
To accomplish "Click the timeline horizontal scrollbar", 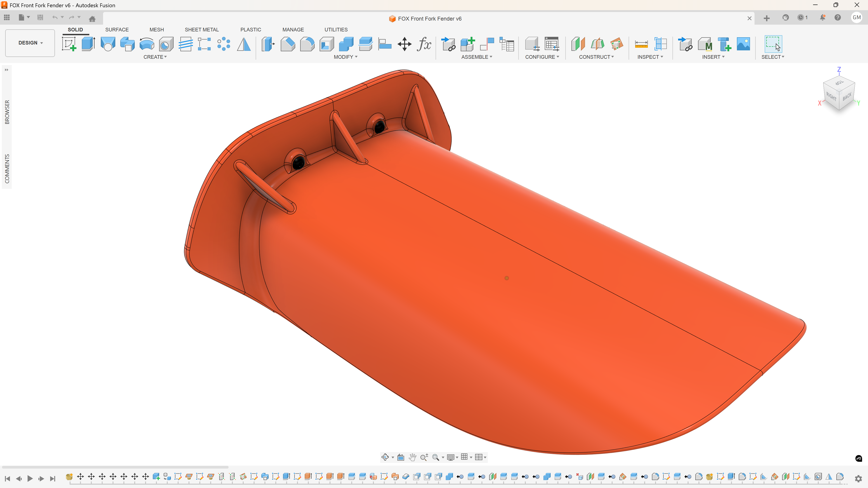I will tap(115, 467).
